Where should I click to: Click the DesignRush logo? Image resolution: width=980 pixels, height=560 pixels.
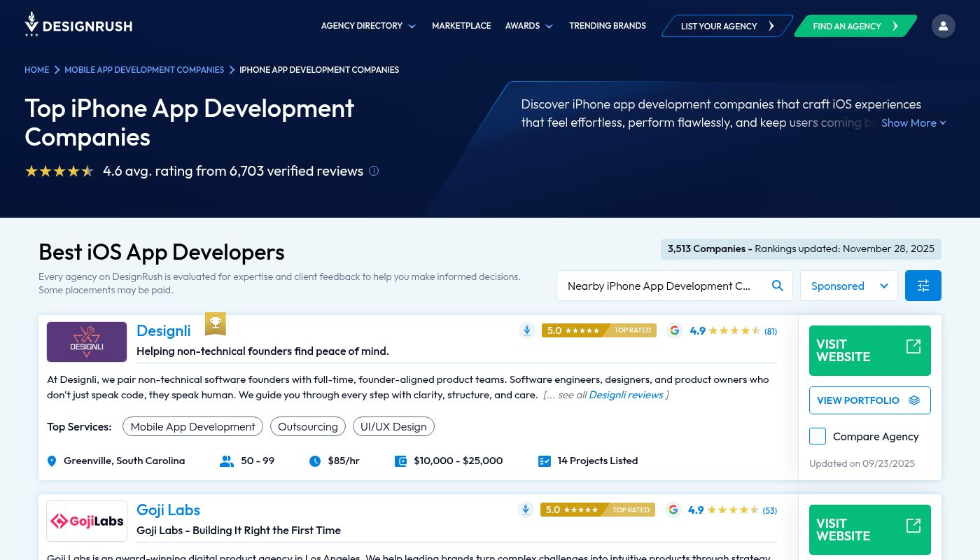coord(78,25)
